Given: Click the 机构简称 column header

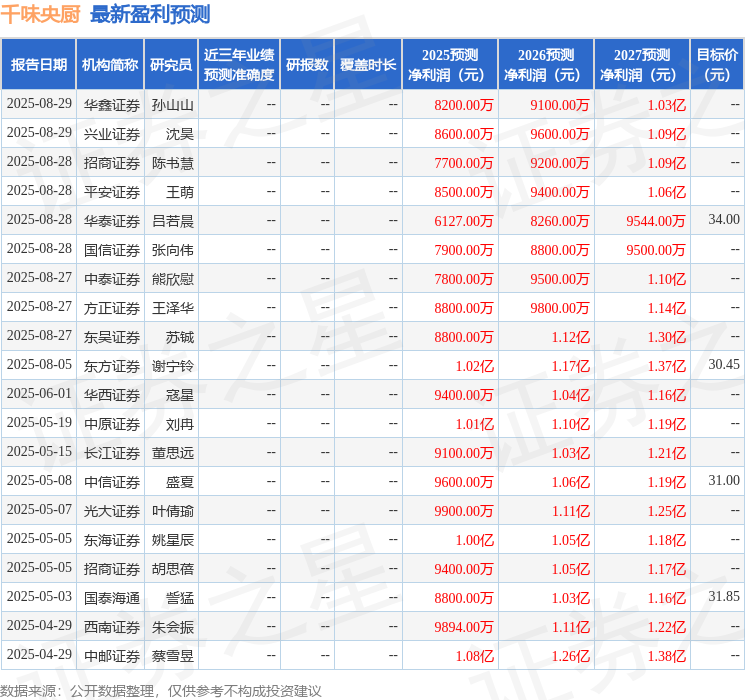Looking at the screenshot, I should coord(110,65).
